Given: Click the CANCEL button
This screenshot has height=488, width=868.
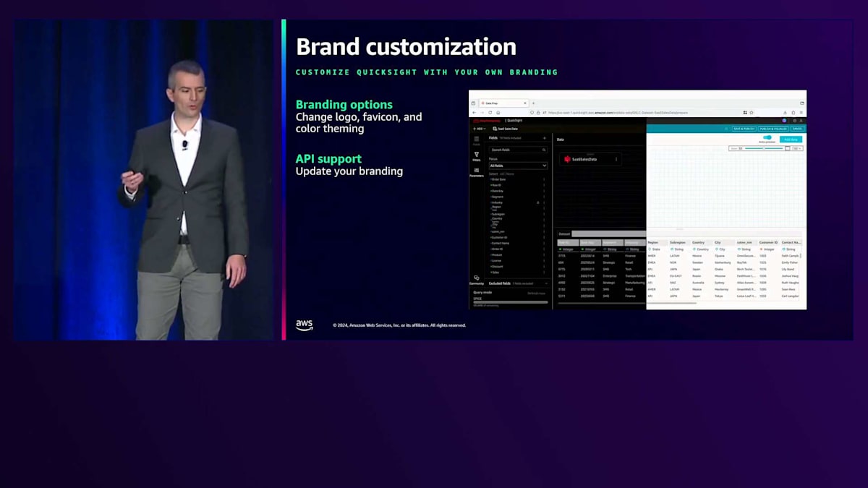Looking at the screenshot, I should coord(797,129).
